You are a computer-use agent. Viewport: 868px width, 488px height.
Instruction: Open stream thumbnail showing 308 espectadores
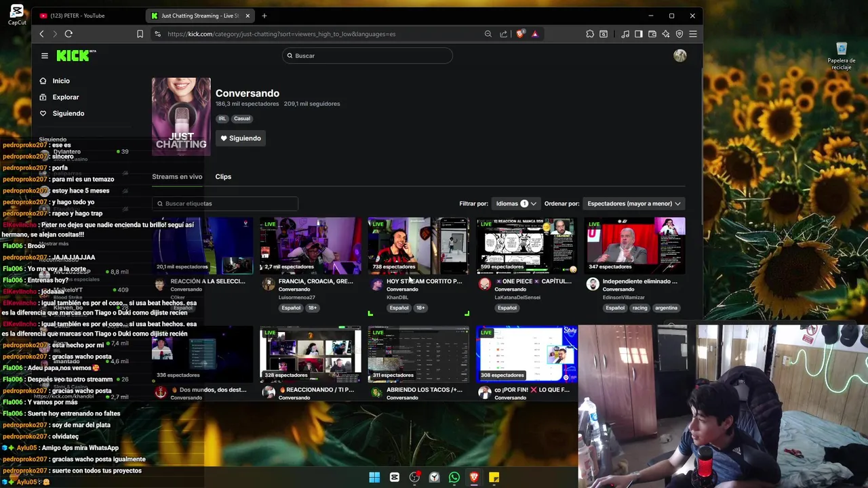click(x=526, y=354)
